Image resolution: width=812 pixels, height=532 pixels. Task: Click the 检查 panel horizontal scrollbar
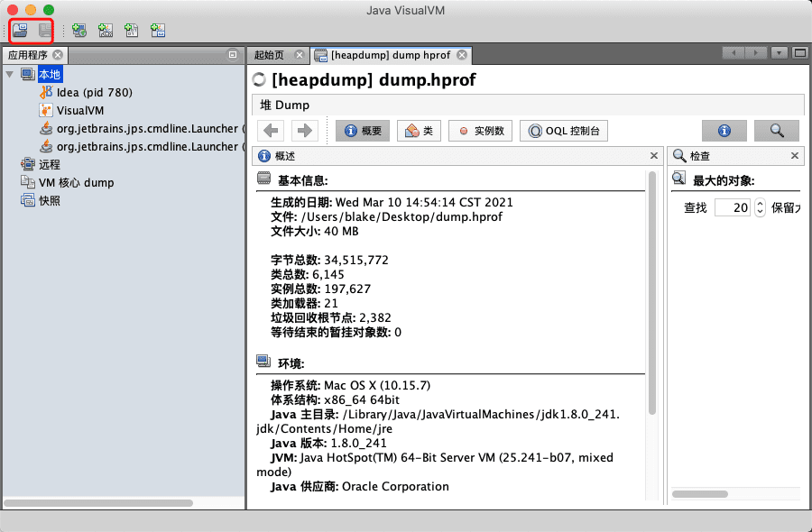[700, 494]
